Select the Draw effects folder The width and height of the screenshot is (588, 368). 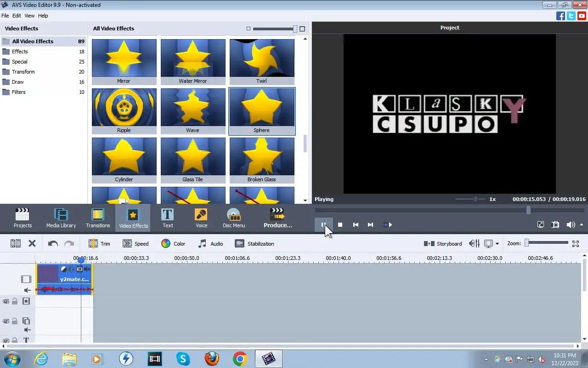43,82
